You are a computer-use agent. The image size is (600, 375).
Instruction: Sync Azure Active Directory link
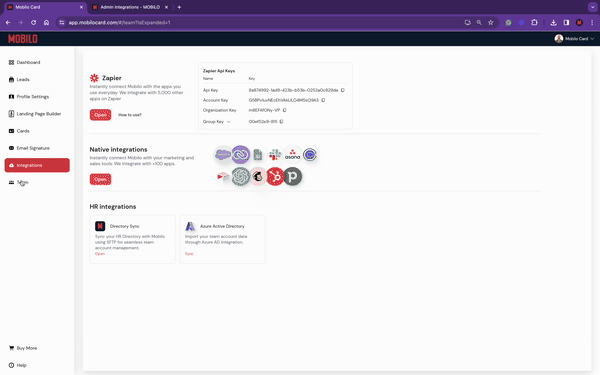tap(189, 254)
